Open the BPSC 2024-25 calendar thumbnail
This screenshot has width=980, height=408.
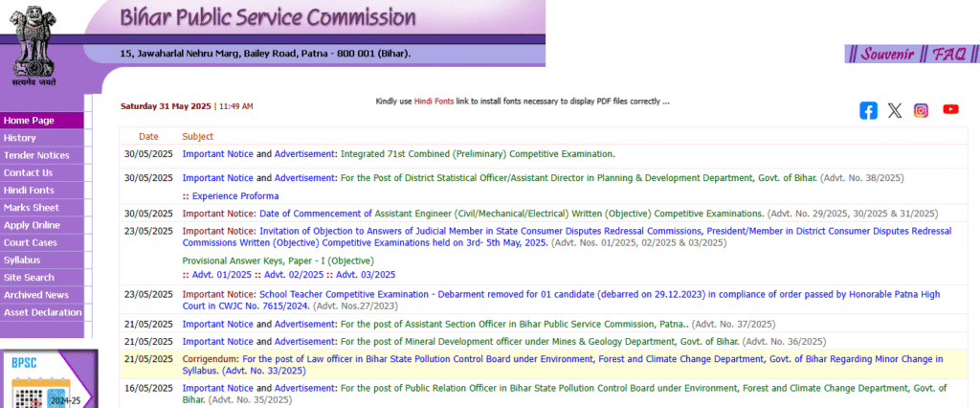[49, 379]
